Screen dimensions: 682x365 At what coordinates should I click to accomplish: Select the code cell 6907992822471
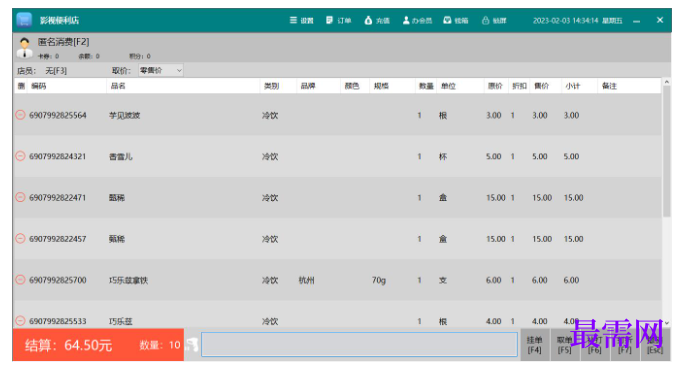tap(58, 198)
